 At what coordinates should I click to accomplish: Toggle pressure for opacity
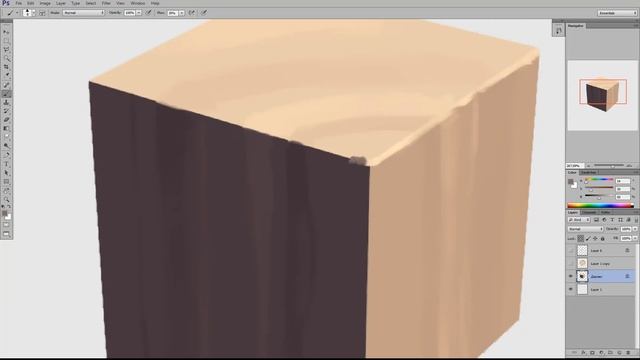coord(149,13)
